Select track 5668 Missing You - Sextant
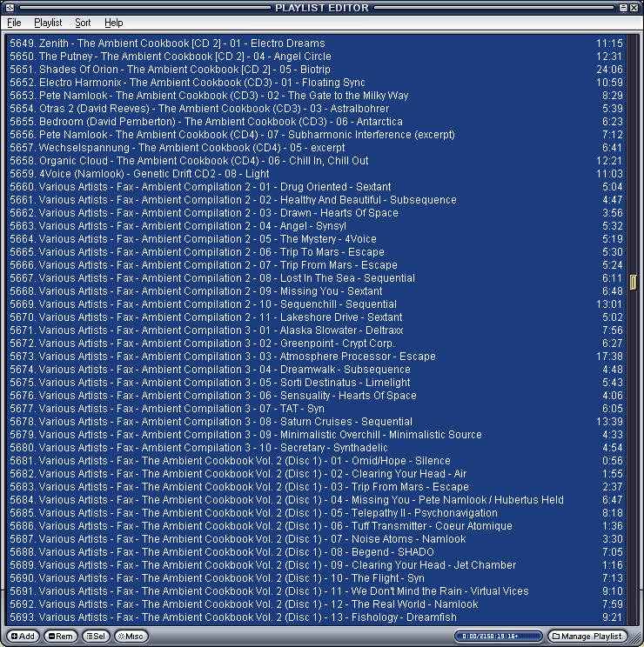The width and height of the screenshot is (644, 647). (x=316, y=291)
